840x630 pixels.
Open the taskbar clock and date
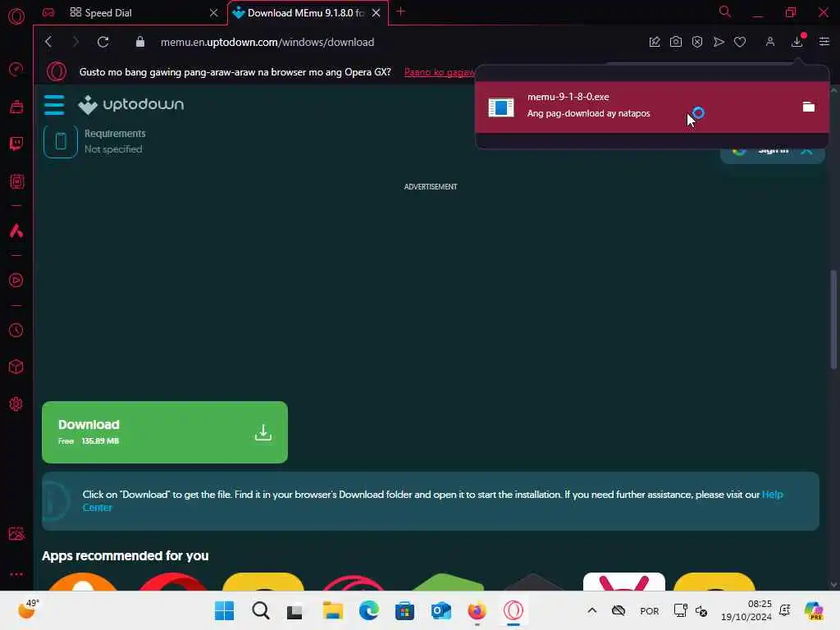point(746,610)
